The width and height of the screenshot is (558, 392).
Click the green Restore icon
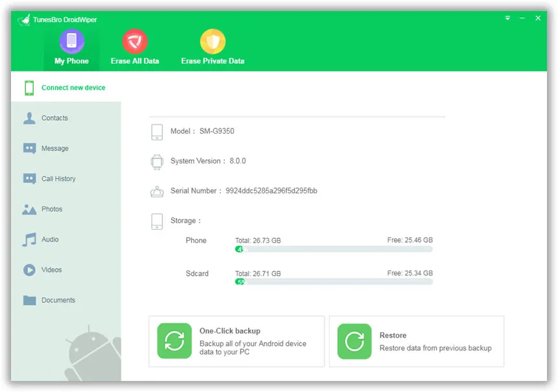[x=354, y=341]
